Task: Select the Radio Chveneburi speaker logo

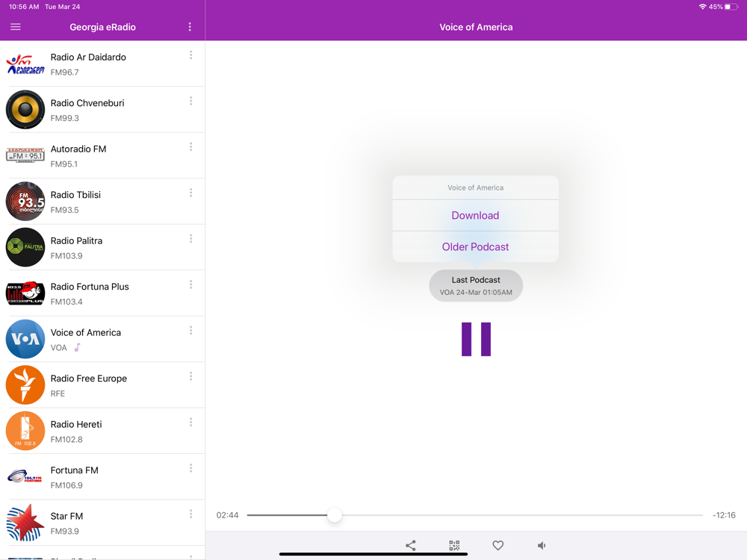Action: click(x=25, y=110)
